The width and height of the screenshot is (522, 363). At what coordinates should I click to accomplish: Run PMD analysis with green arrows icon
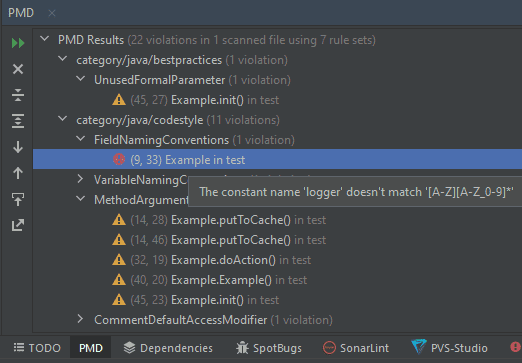pyautogui.click(x=18, y=43)
